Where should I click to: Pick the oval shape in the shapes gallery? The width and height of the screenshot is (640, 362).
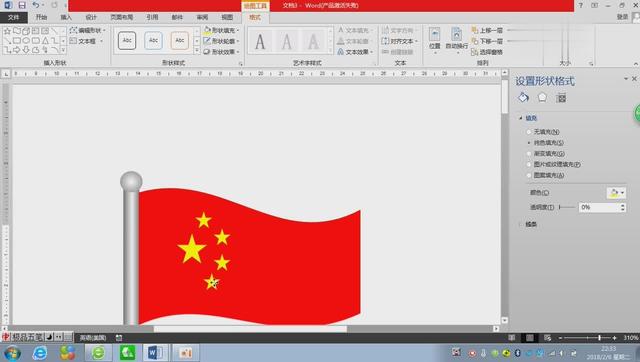click(26, 41)
